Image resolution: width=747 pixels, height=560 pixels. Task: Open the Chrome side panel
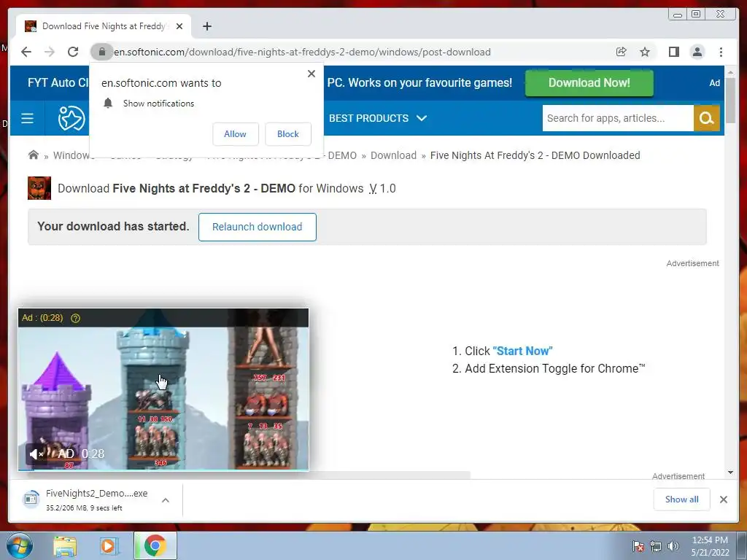click(x=673, y=52)
